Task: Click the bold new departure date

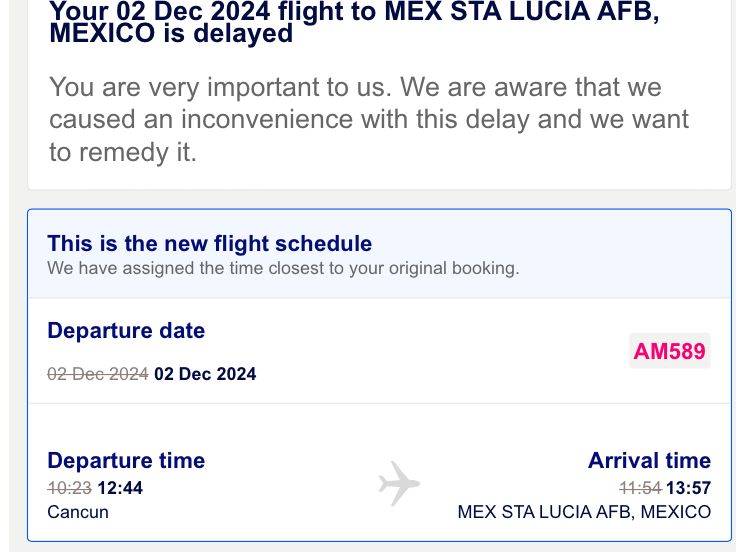Action: coord(205,374)
